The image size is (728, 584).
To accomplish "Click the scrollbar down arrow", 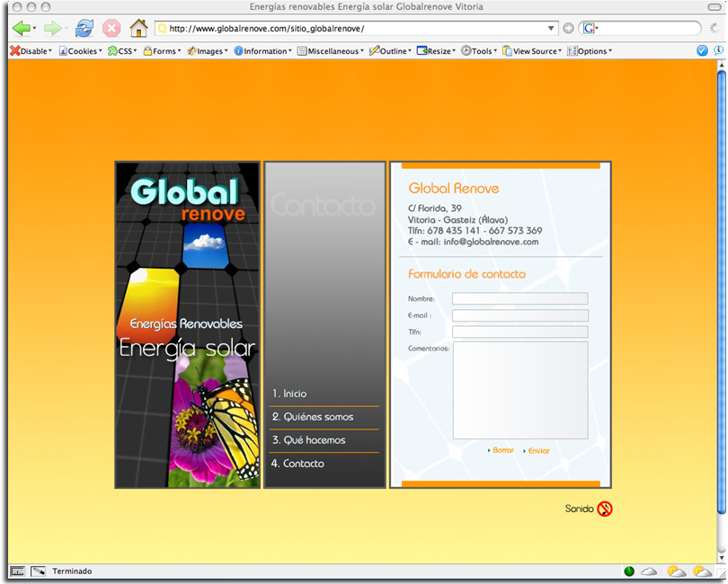I will [721, 558].
